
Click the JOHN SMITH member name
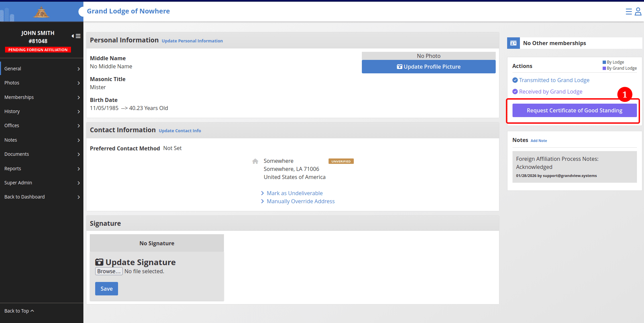(x=38, y=33)
